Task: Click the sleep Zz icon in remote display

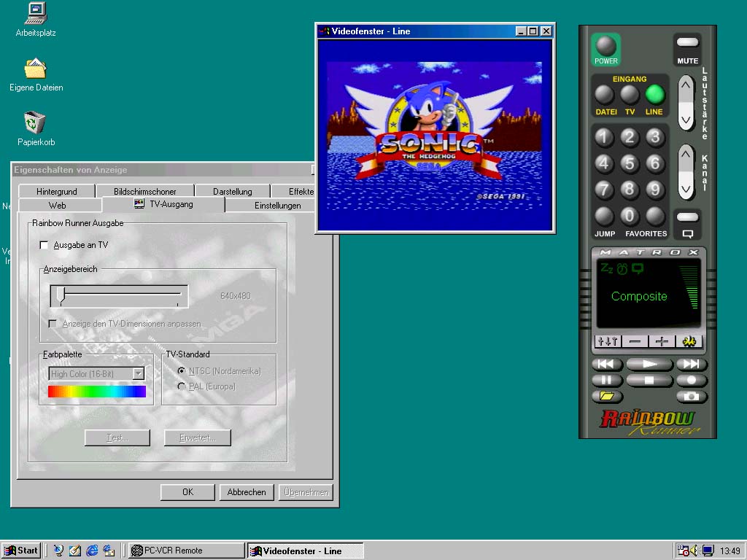Action: (606, 268)
